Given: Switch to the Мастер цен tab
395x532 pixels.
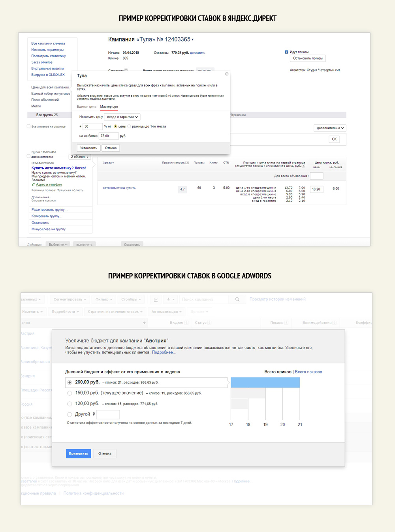Looking at the screenshot, I should tap(109, 107).
